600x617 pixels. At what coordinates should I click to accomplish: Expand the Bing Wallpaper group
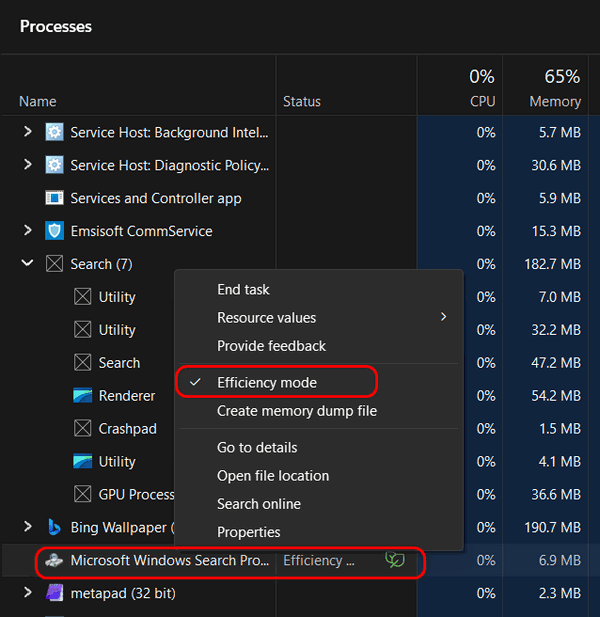click(28, 526)
